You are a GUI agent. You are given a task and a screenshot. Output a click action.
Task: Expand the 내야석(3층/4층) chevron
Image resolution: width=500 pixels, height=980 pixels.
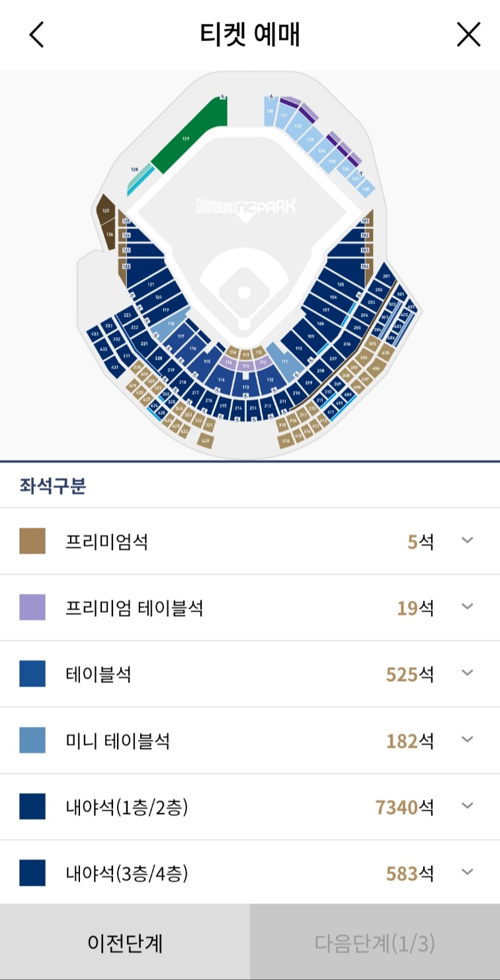tap(468, 872)
